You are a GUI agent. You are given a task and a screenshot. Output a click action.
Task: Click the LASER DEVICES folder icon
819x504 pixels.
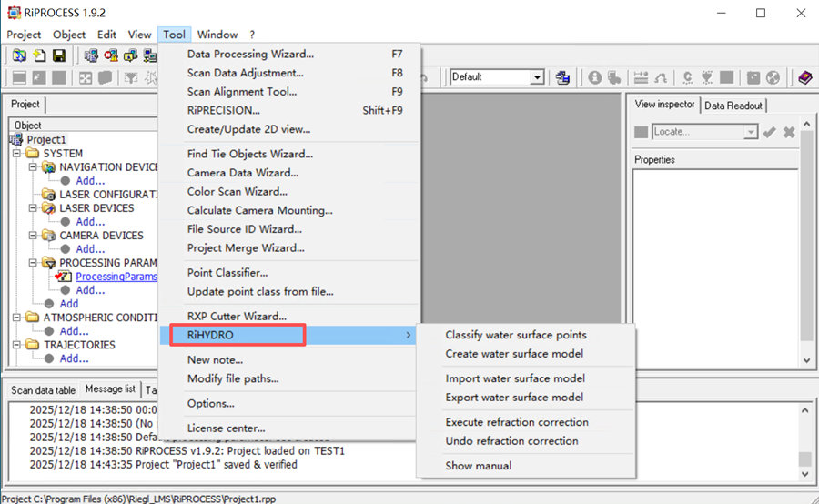click(x=48, y=207)
